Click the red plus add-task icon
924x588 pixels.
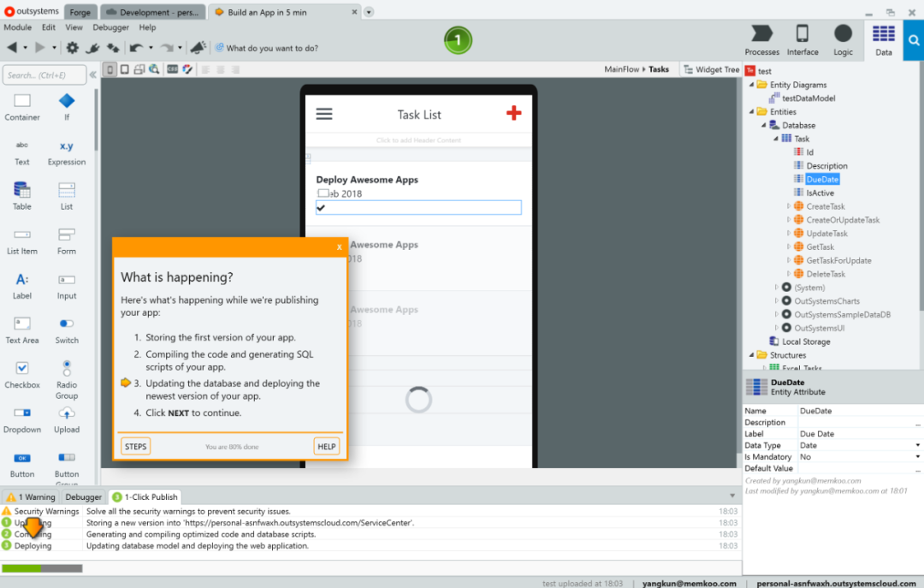pyautogui.click(x=513, y=113)
